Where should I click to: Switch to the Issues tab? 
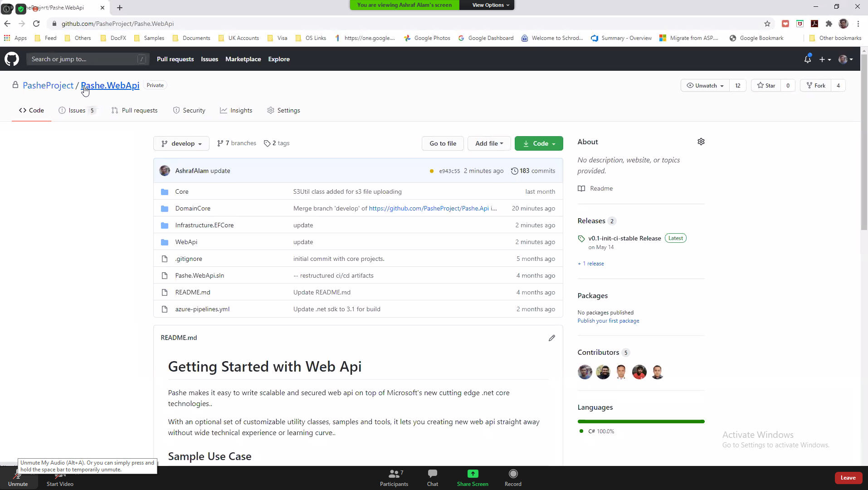click(x=77, y=110)
